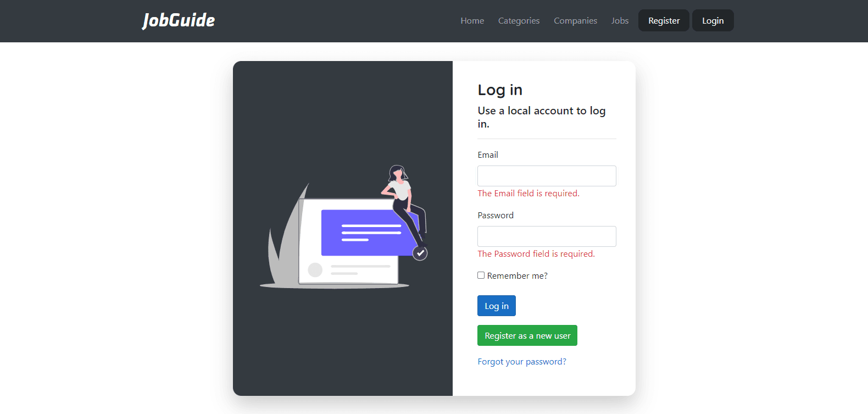Click the Register button in the header
Screen dimensions: 868x414
pyautogui.click(x=664, y=20)
